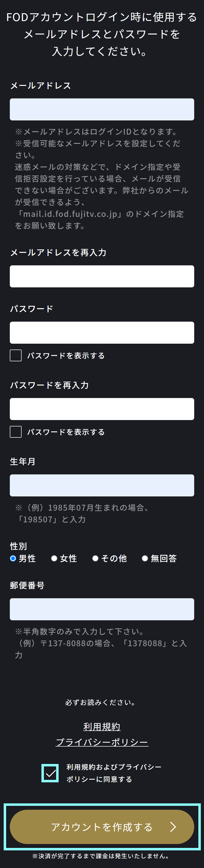Image resolution: width=204 pixels, height=868 pixels.
Task: Click the メールアドレスを再入力 input field
Action: pos(102,276)
